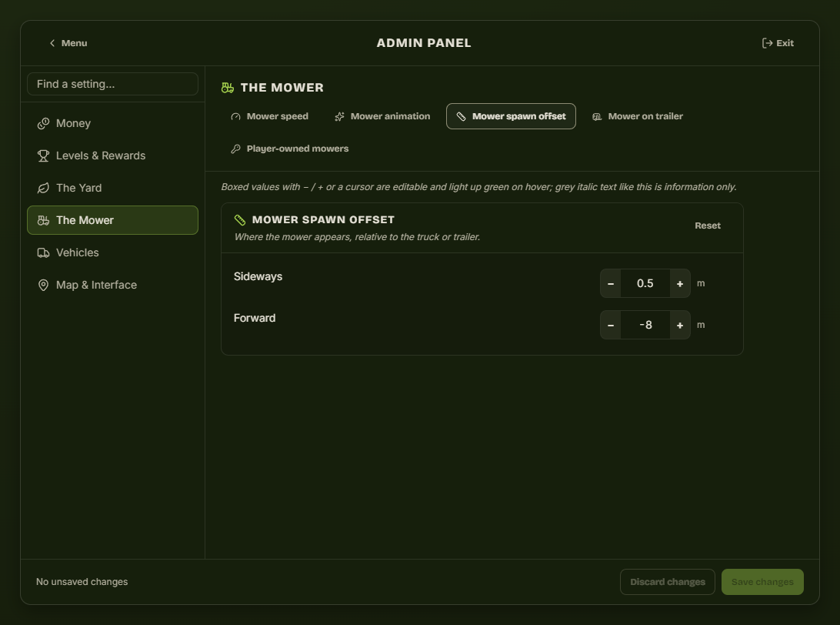Leave the admin panel with Exit
Image resolution: width=840 pixels, height=625 pixels.
click(x=778, y=43)
